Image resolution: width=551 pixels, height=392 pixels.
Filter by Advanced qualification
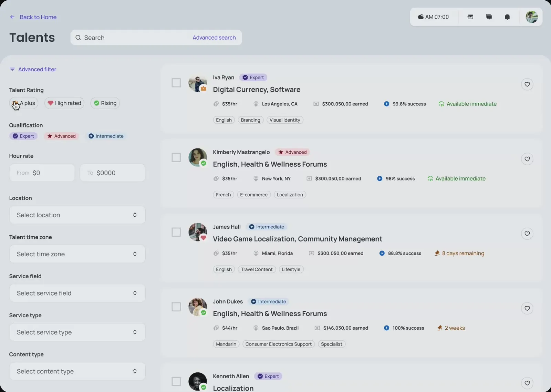click(x=61, y=136)
